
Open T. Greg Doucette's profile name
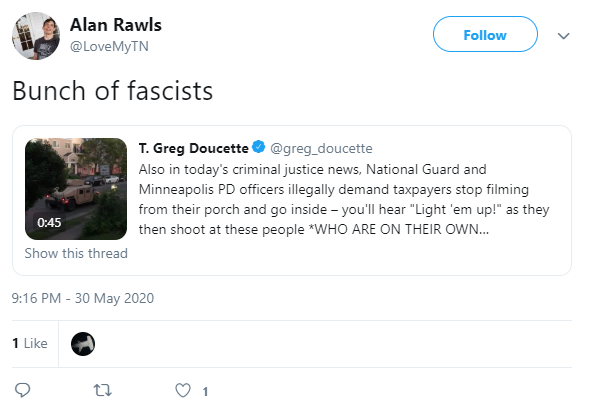pos(193,148)
